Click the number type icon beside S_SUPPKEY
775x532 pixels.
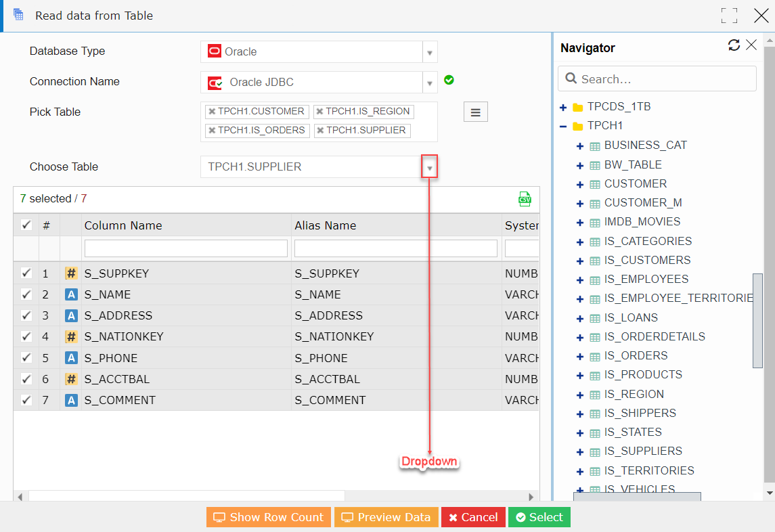tap(71, 273)
